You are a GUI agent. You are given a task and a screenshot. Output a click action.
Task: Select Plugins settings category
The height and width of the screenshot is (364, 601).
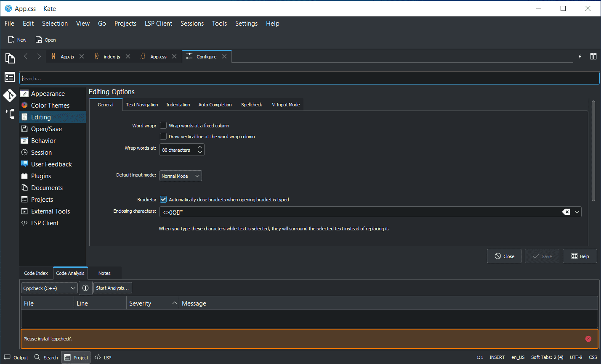tap(53, 176)
